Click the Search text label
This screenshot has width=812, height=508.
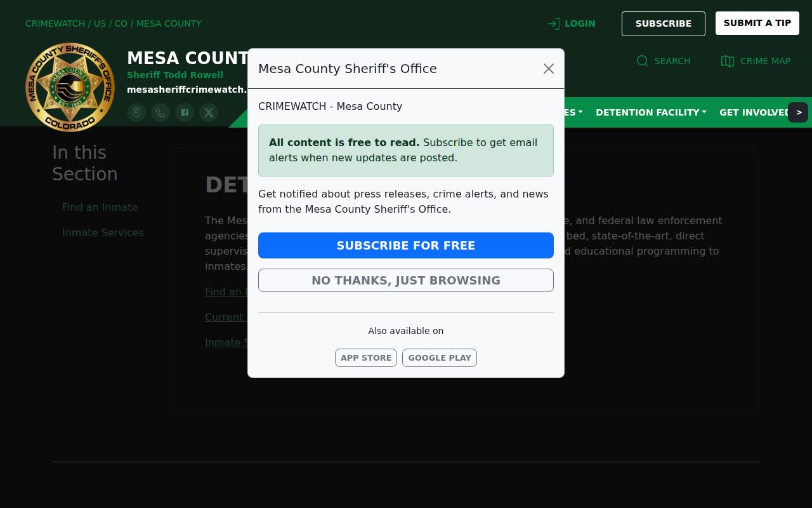click(x=672, y=61)
